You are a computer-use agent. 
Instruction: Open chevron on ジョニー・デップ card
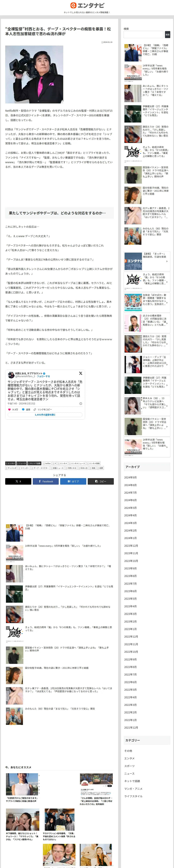click(167, 364)
